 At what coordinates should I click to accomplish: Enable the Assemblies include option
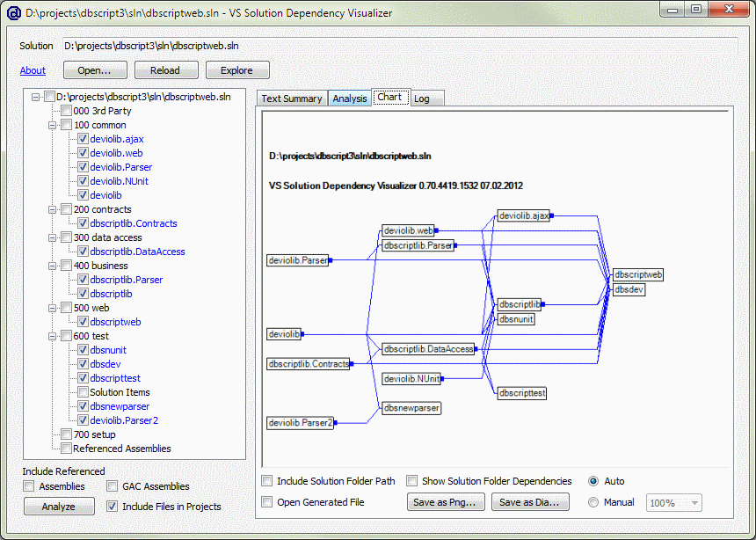29,486
